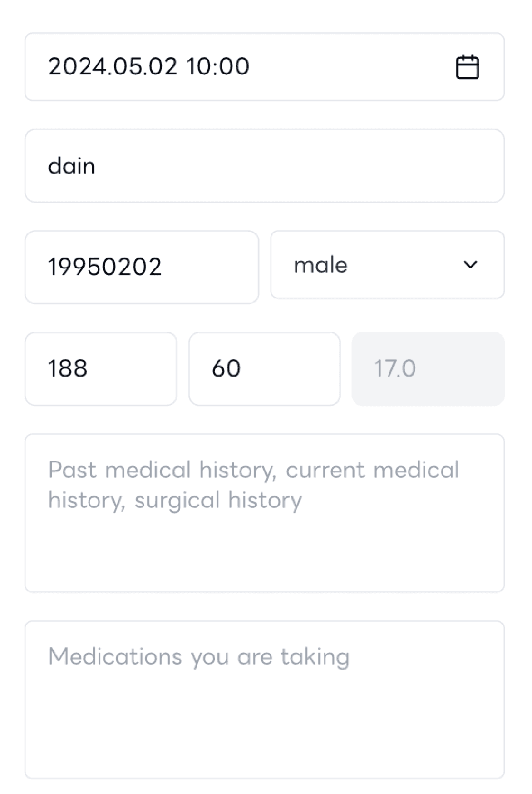
Task: Open the calendar date picker icon
Action: tap(467, 67)
